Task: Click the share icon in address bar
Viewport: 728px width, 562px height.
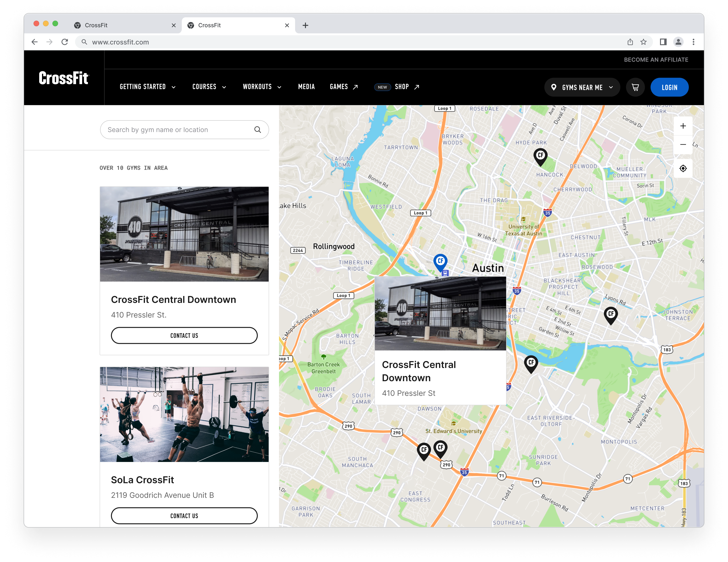Action: pos(630,42)
